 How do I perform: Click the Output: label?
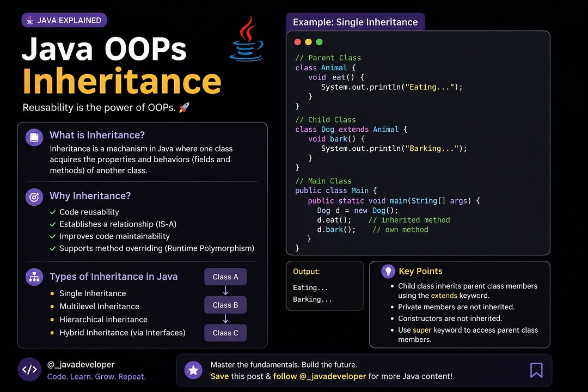[307, 272]
